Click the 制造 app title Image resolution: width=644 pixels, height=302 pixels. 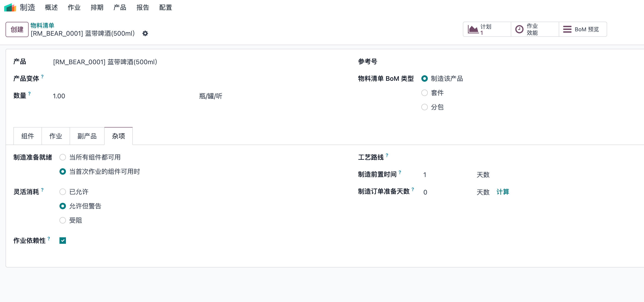click(x=27, y=8)
